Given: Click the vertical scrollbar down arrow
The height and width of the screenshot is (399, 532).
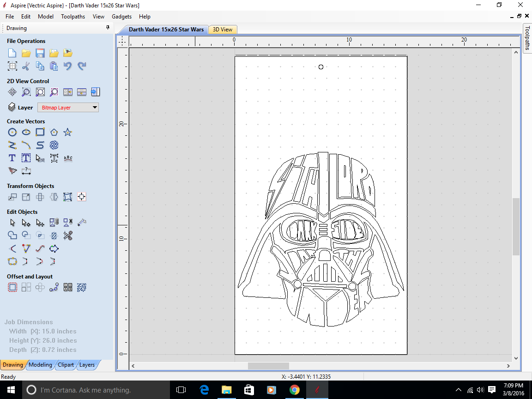Looking at the screenshot, I should [x=516, y=358].
